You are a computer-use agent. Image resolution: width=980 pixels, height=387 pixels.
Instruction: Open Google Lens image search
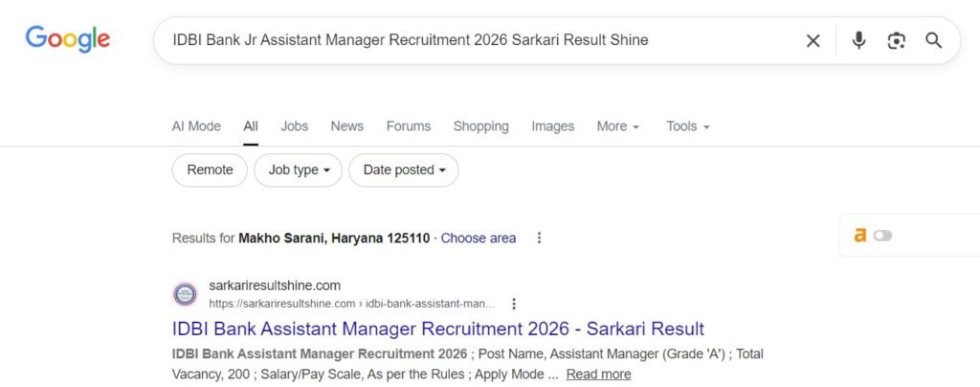pos(896,40)
